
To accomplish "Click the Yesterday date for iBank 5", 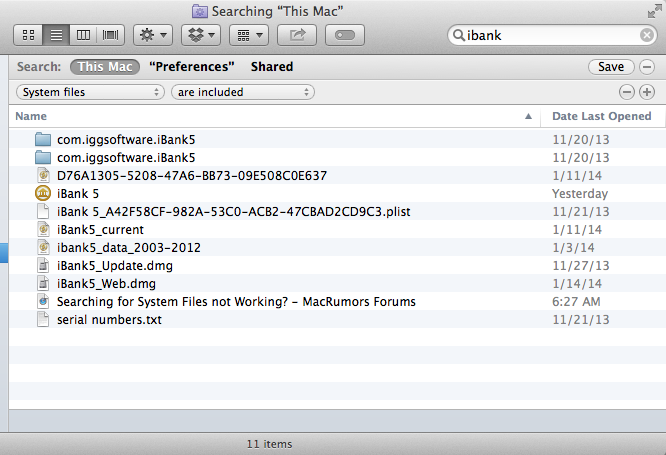I will (x=580, y=194).
